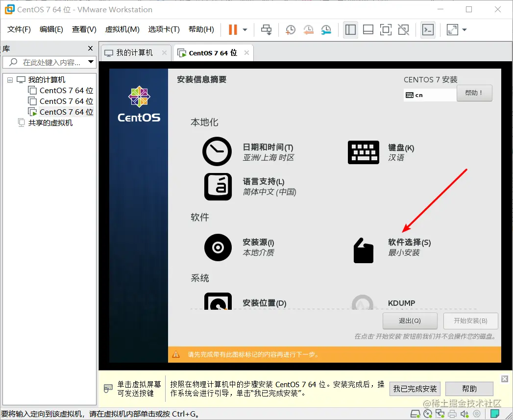Toggle the thumbnail bar view icon
513x420 pixels.
pos(368,30)
